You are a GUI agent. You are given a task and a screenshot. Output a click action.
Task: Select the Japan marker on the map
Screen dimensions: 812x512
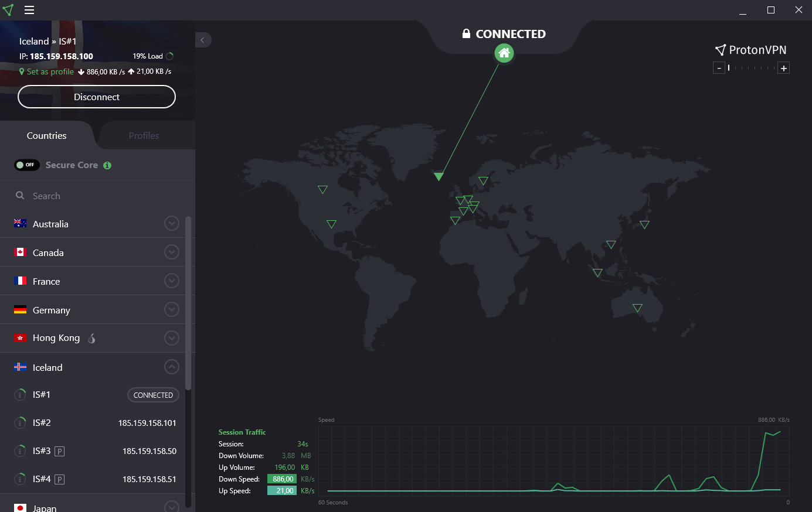point(644,225)
